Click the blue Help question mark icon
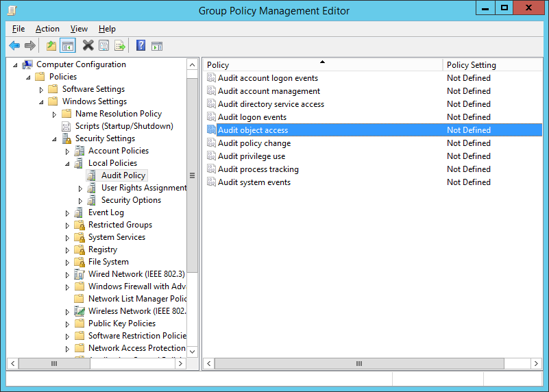Image resolution: width=549 pixels, height=392 pixels. coord(141,45)
